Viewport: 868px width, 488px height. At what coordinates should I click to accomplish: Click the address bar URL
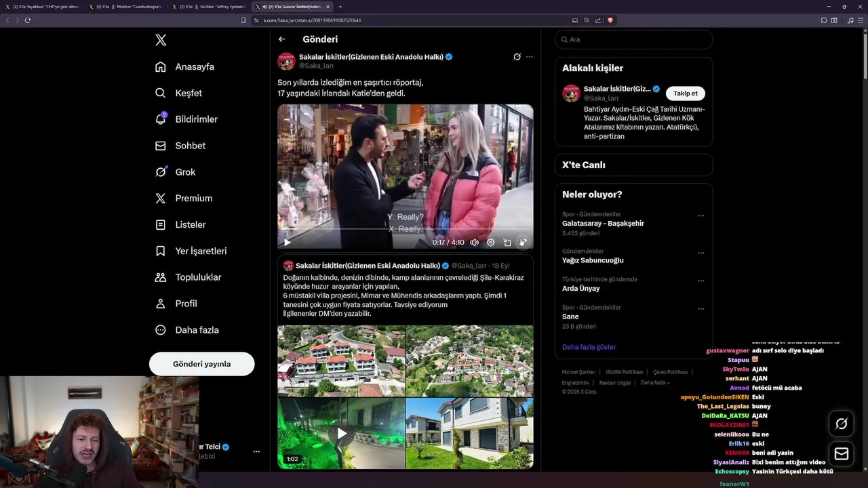tap(312, 20)
